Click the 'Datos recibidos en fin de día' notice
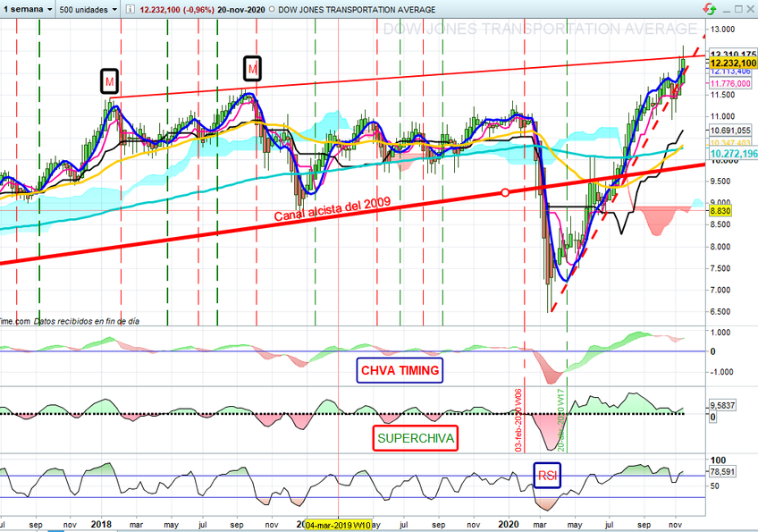The width and height of the screenshot is (758, 532). [x=87, y=321]
